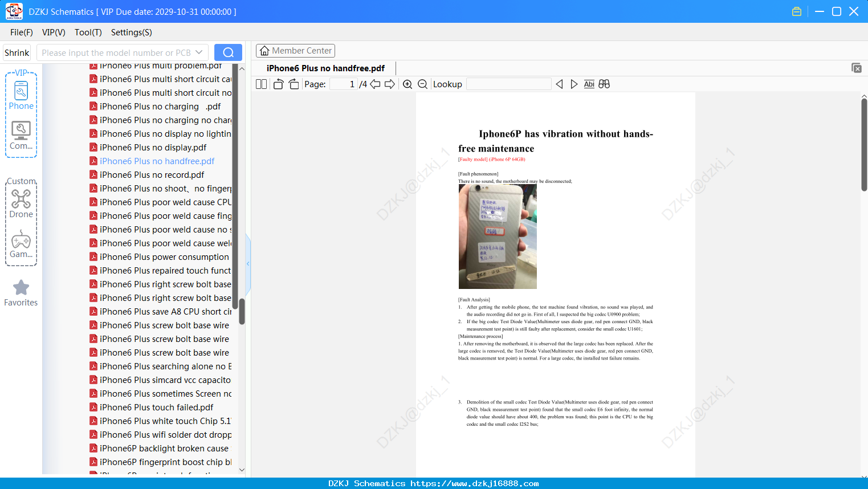The height and width of the screenshot is (489, 868).
Task: Click the Lookup text field
Action: point(509,84)
